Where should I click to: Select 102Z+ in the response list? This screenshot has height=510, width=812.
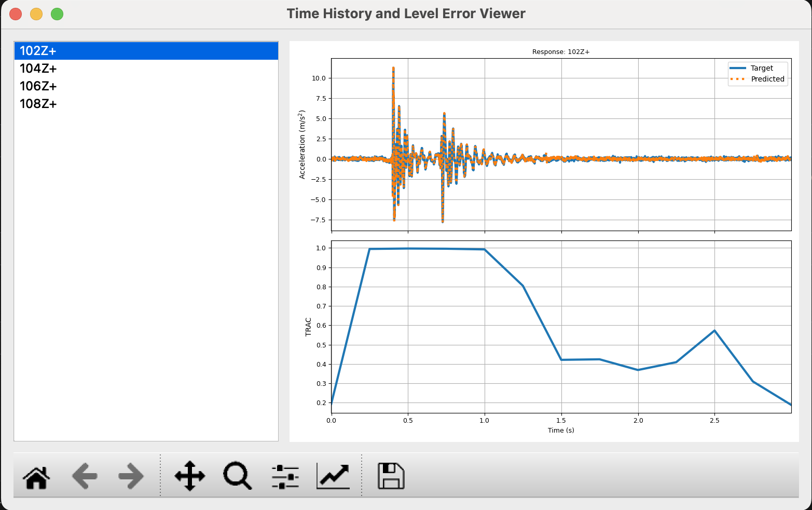pyautogui.click(x=146, y=51)
